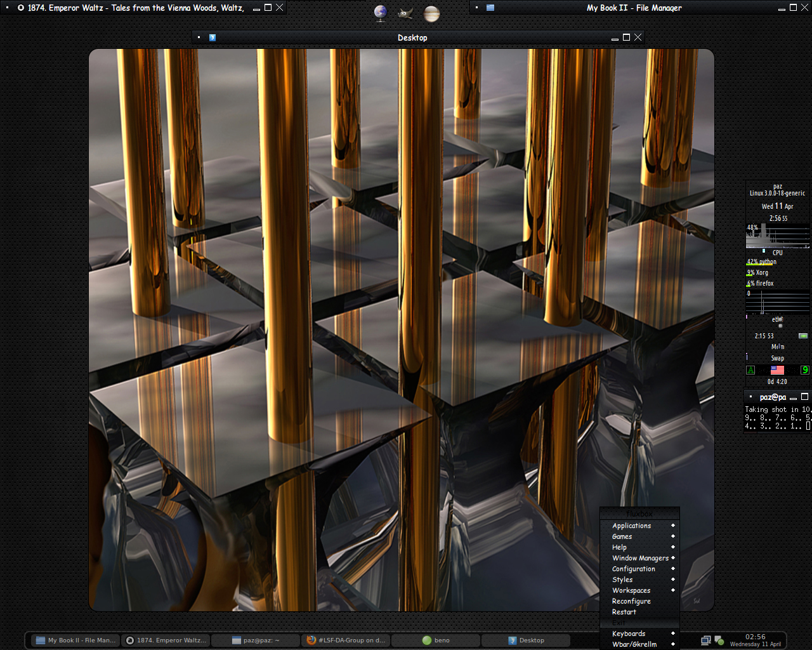Click the Wed 11 Apr date in GKrellM
This screenshot has width=812, height=650.
pos(778,206)
